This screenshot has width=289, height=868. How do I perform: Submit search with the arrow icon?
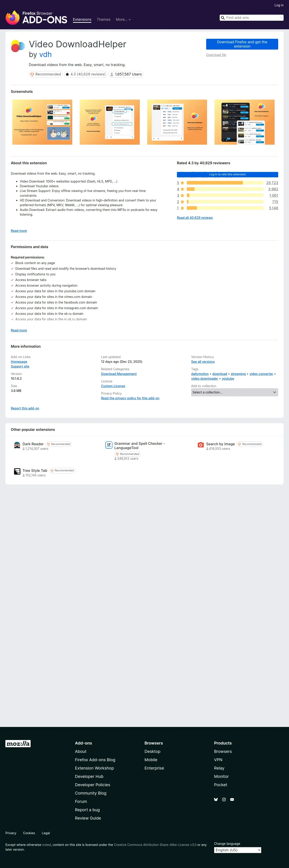click(281, 18)
